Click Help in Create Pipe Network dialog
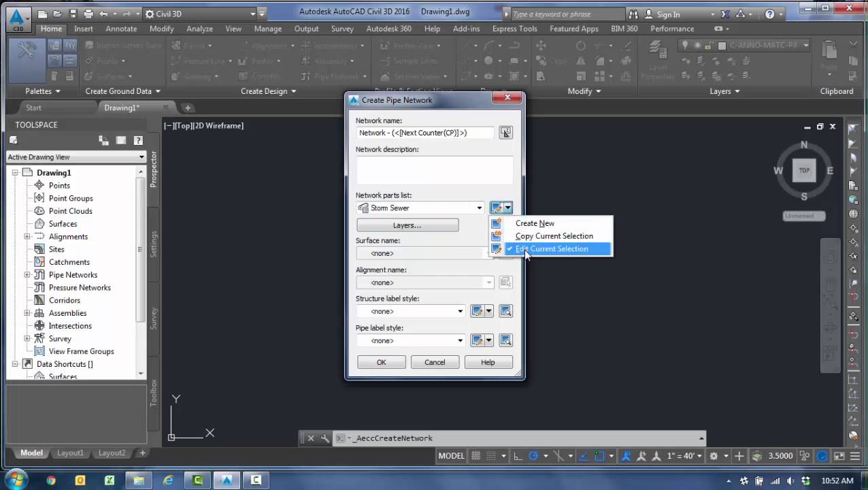 click(488, 362)
